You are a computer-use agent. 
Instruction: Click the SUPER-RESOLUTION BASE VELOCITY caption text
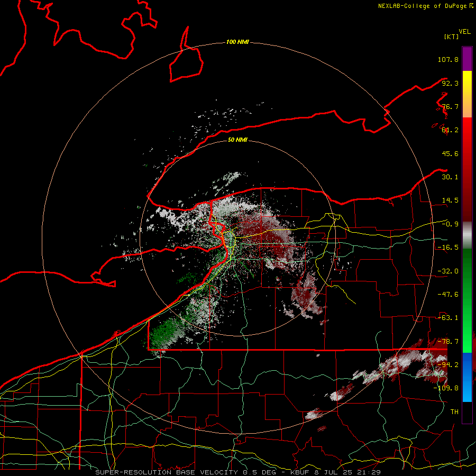coord(167,472)
